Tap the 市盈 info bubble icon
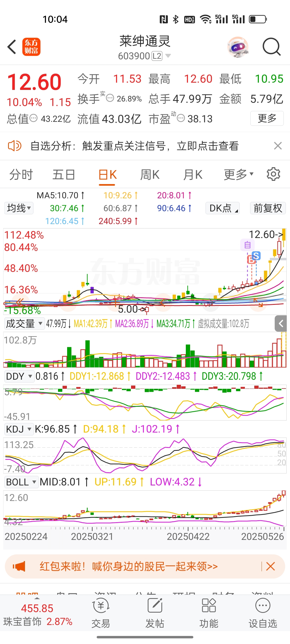Image resolution: width=290 pixels, height=644 pixels. tap(181, 118)
